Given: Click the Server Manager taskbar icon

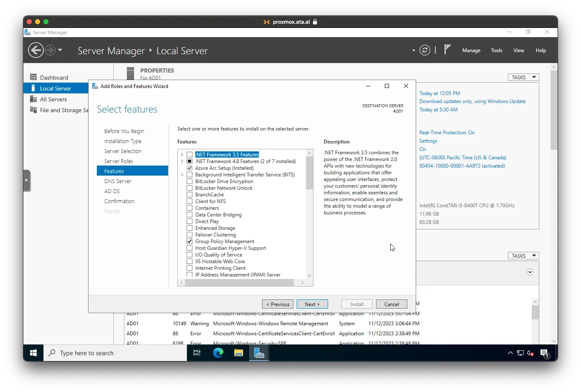Looking at the screenshot, I should (259, 353).
